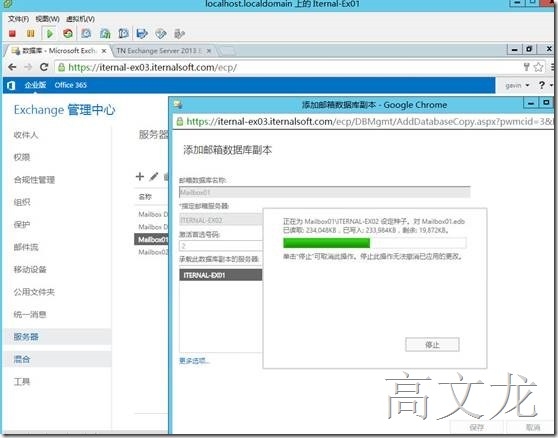Click the 名称 column header

(x=145, y=197)
